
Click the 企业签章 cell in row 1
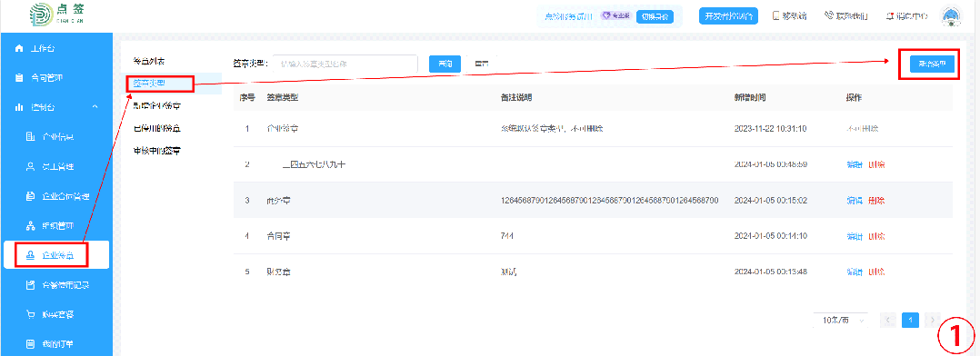click(283, 129)
